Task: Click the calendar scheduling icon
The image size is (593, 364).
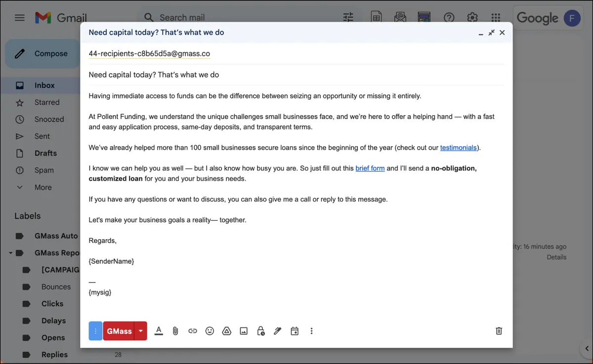Action: [x=295, y=331]
